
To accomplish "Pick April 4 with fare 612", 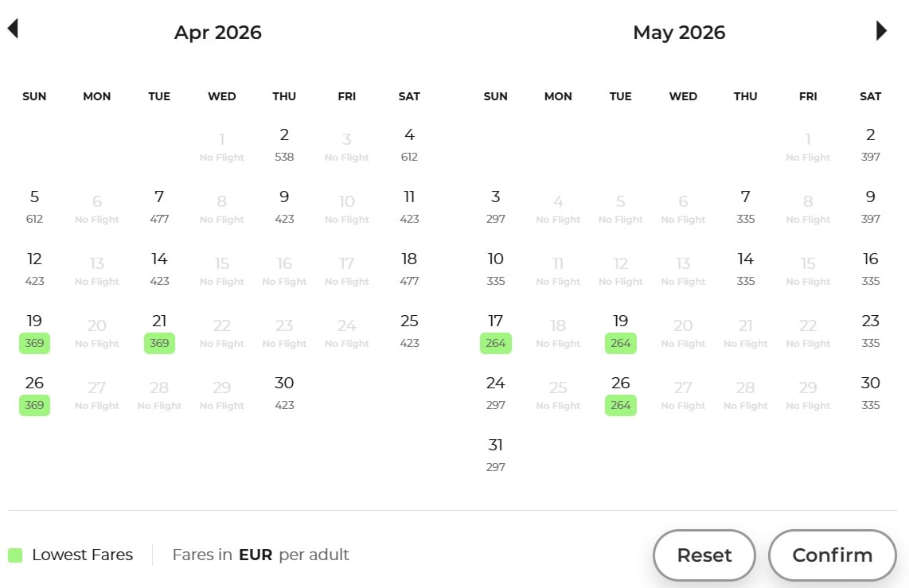I will (x=409, y=144).
